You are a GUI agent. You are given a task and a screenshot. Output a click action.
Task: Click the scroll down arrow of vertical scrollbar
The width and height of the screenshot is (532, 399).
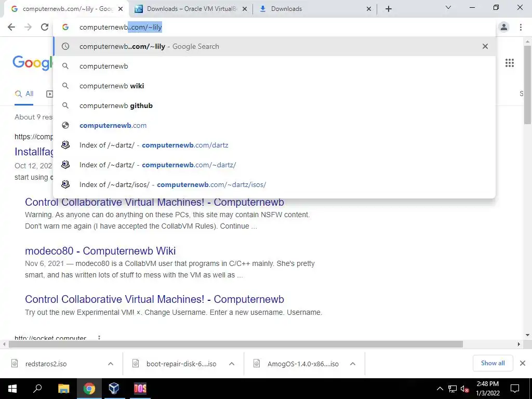pyautogui.click(x=528, y=335)
